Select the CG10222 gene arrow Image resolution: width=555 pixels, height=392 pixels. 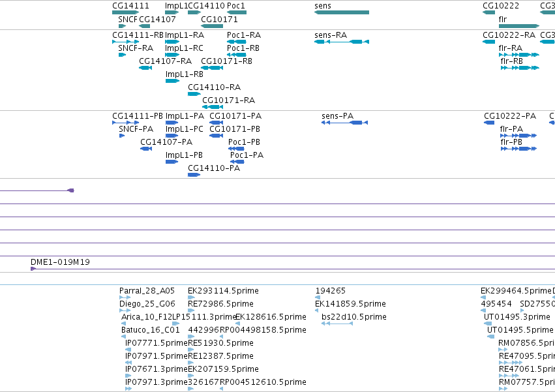[489, 12]
